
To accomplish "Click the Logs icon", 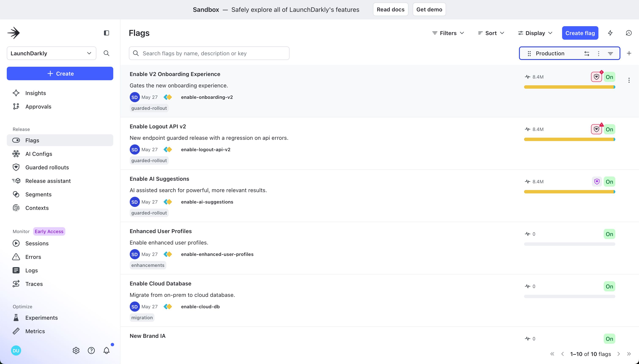I will pos(16,270).
